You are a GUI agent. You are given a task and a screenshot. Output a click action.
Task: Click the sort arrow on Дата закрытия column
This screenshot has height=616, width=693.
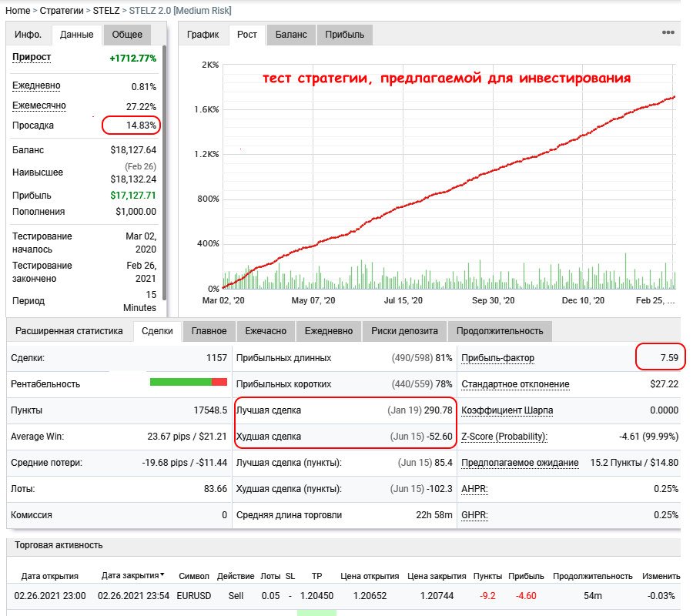coord(162,575)
